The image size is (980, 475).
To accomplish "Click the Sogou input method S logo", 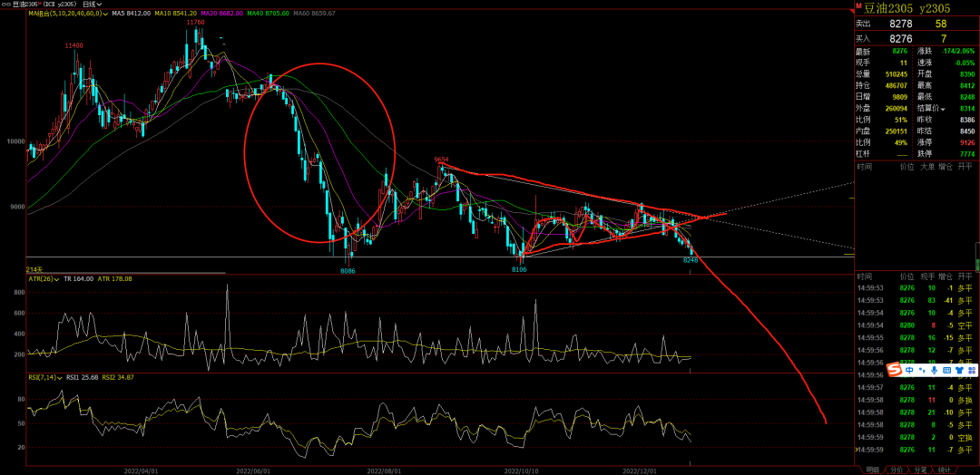I will tap(896, 370).
